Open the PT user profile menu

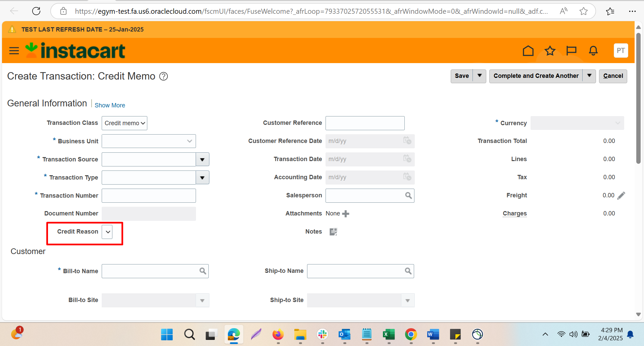pos(621,50)
